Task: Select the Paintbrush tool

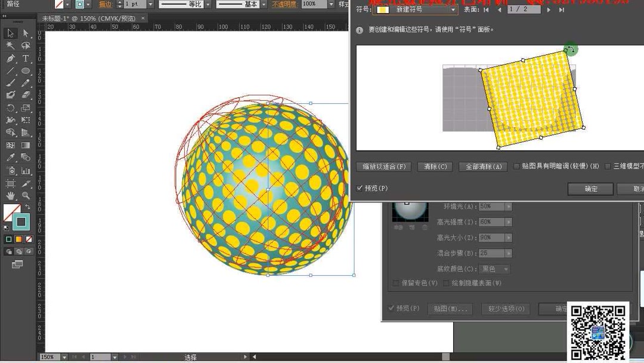Action: [10, 83]
